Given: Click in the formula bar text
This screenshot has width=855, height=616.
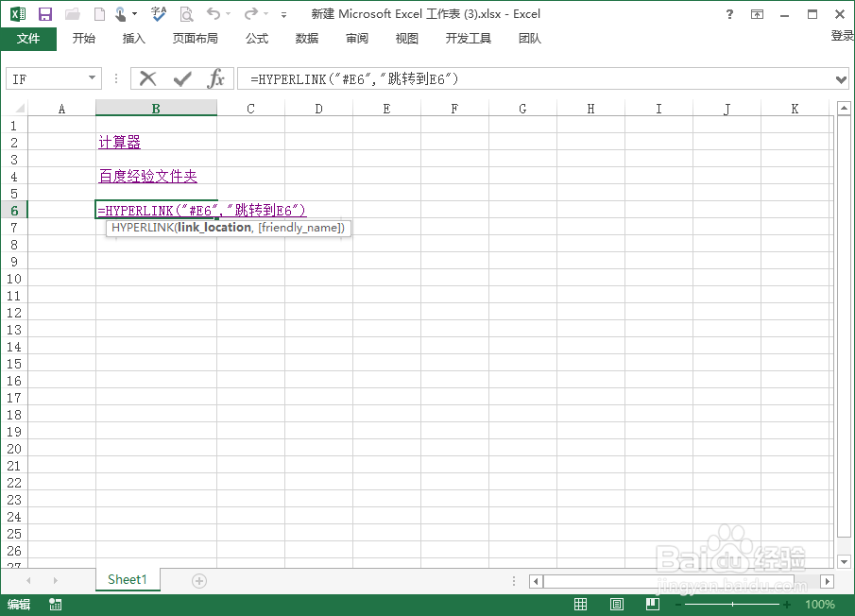Looking at the screenshot, I should tap(354, 79).
